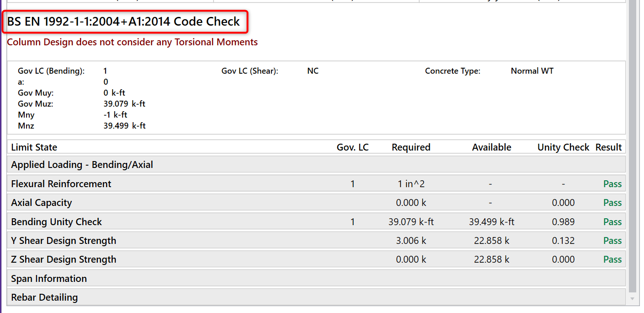Viewport: 644px width, 313px height.
Task: Click the torsional moments warning text
Action: pos(132,42)
